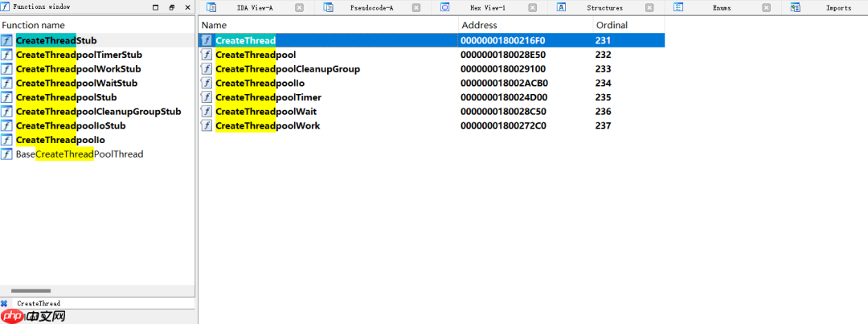868x324 pixels.
Task: Undock the Functions window panel
Action: pos(172,8)
